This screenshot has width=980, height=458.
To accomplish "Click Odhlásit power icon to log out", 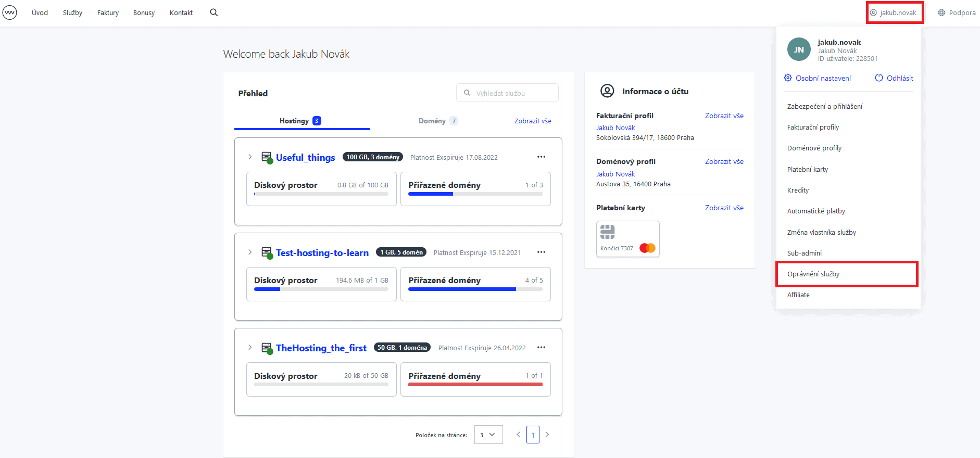I will coord(894,78).
